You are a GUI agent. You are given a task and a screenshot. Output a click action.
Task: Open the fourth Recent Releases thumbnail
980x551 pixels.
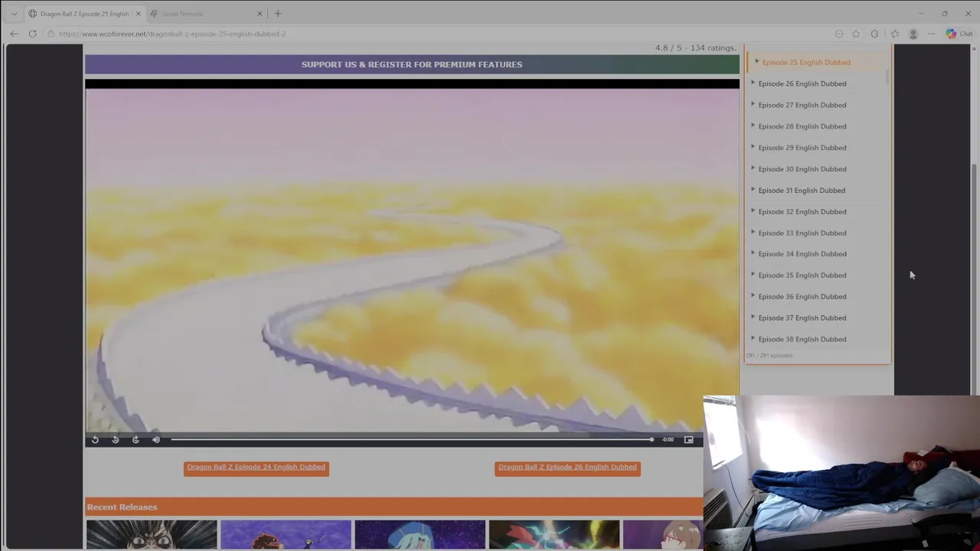click(x=554, y=535)
